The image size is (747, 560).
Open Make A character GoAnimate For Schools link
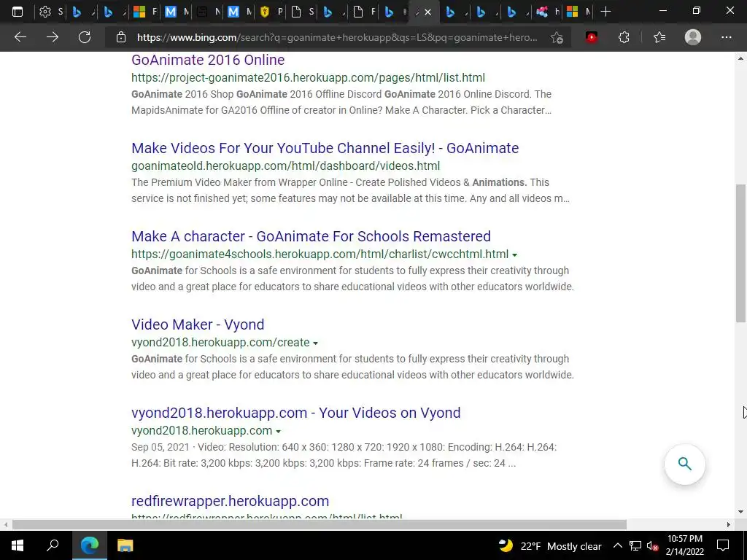pos(311,236)
